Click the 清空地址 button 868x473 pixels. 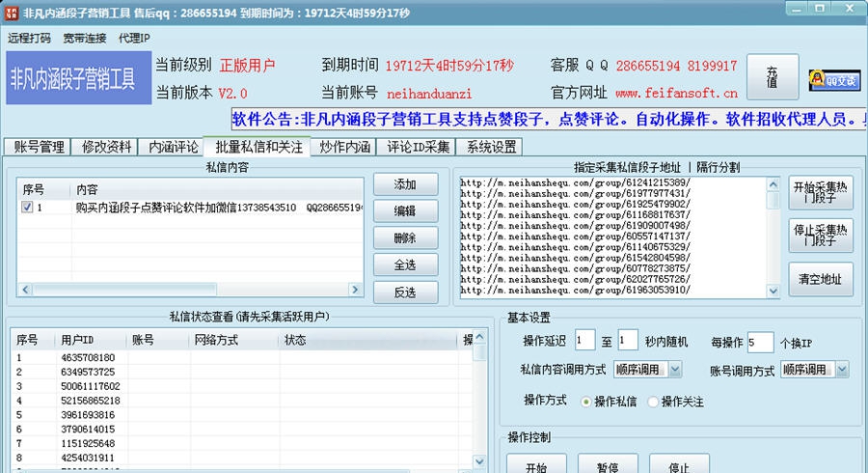point(821,279)
